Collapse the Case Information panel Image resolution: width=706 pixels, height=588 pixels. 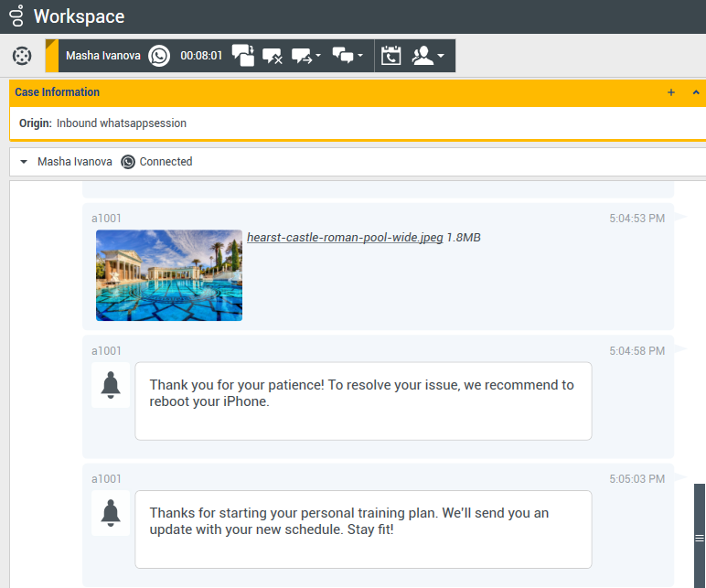click(696, 92)
